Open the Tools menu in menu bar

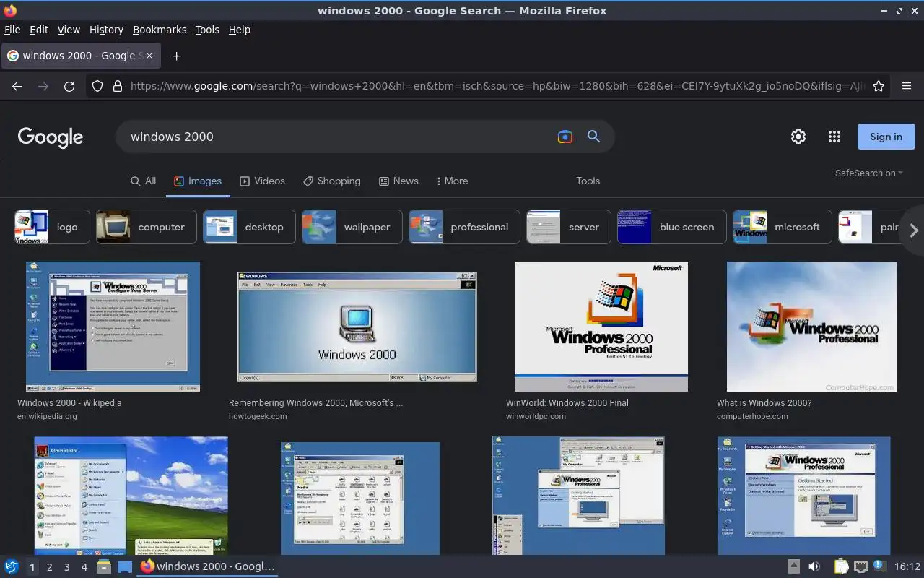(207, 30)
